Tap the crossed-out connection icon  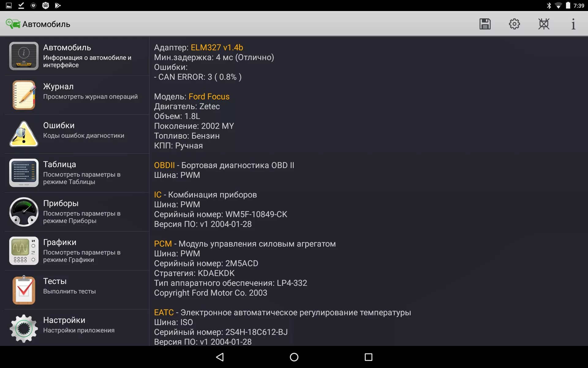coord(544,24)
